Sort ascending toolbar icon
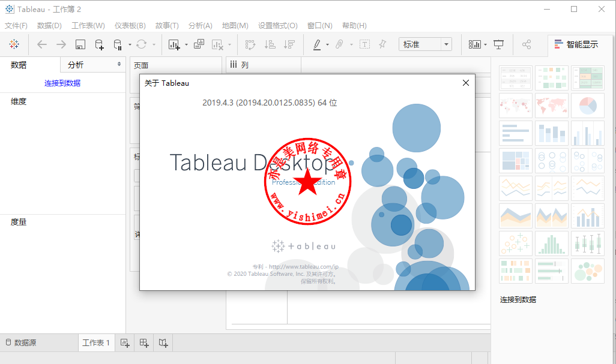This screenshot has height=364, width=616. (x=270, y=44)
